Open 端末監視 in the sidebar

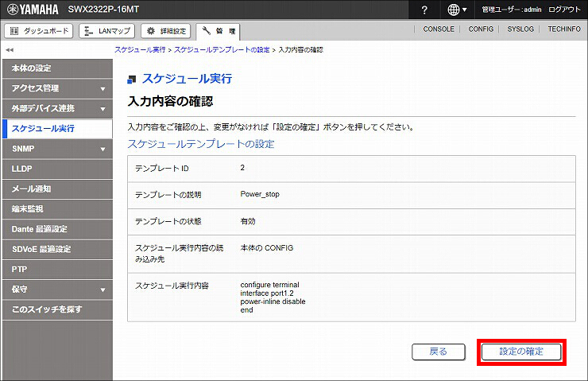point(57,209)
